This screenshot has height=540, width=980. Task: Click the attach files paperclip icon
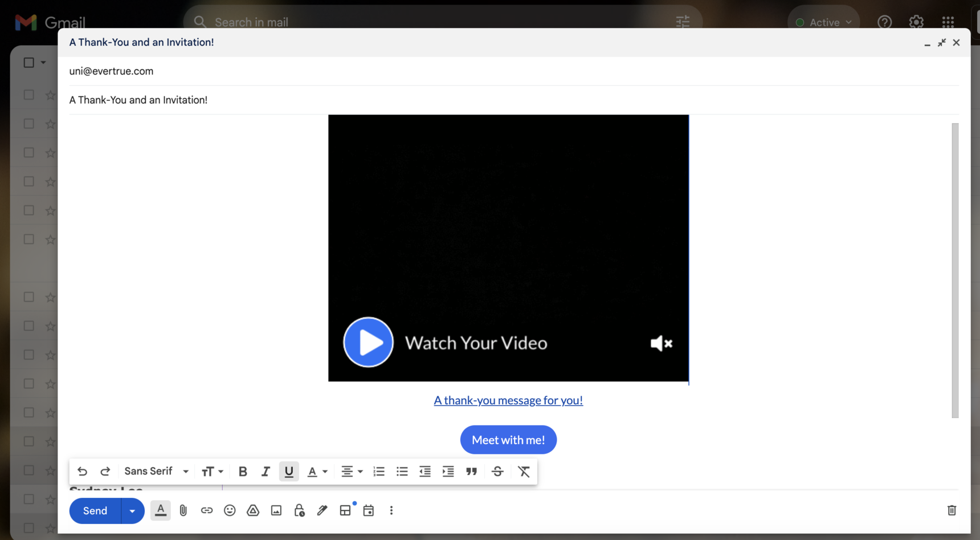(x=183, y=510)
